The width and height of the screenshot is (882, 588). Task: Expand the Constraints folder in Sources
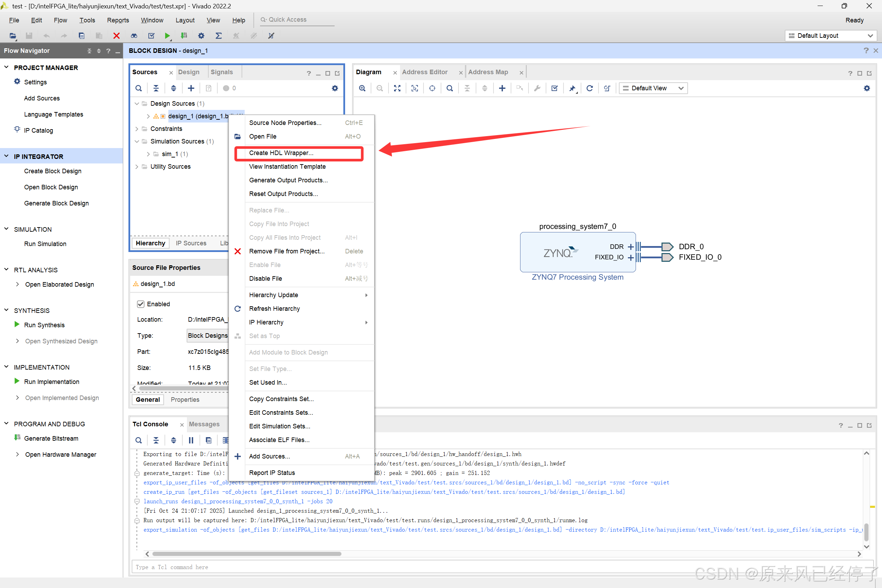tap(137, 129)
